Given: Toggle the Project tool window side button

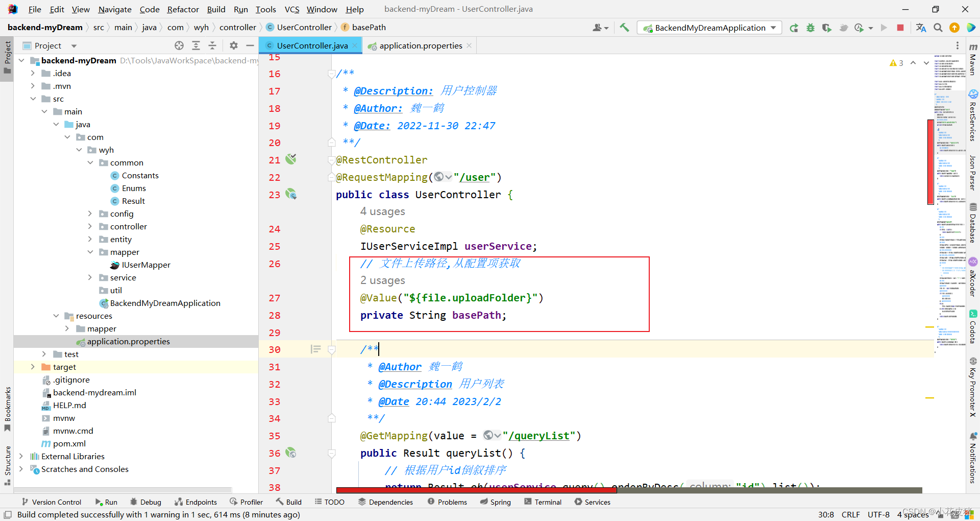Looking at the screenshot, I should 7,57.
